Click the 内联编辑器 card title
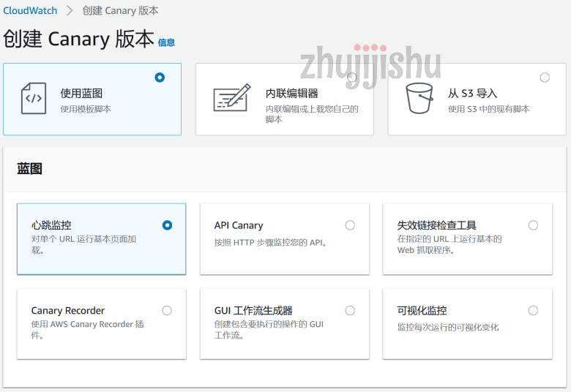Image resolution: width=571 pixels, height=392 pixels. tap(291, 93)
